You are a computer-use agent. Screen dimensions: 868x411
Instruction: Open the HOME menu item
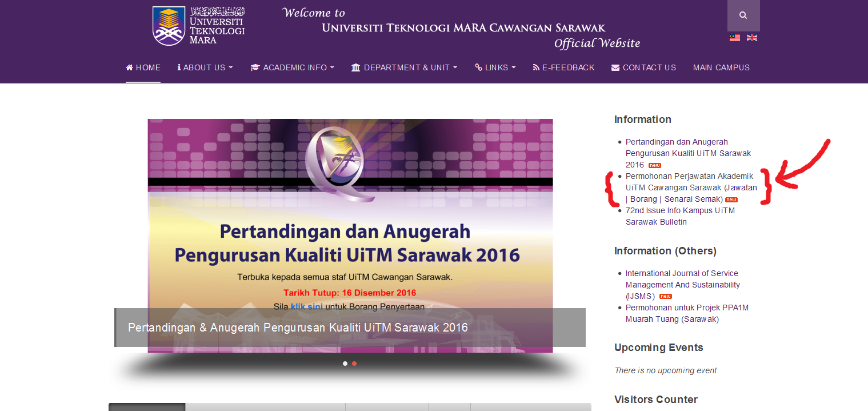pos(143,67)
